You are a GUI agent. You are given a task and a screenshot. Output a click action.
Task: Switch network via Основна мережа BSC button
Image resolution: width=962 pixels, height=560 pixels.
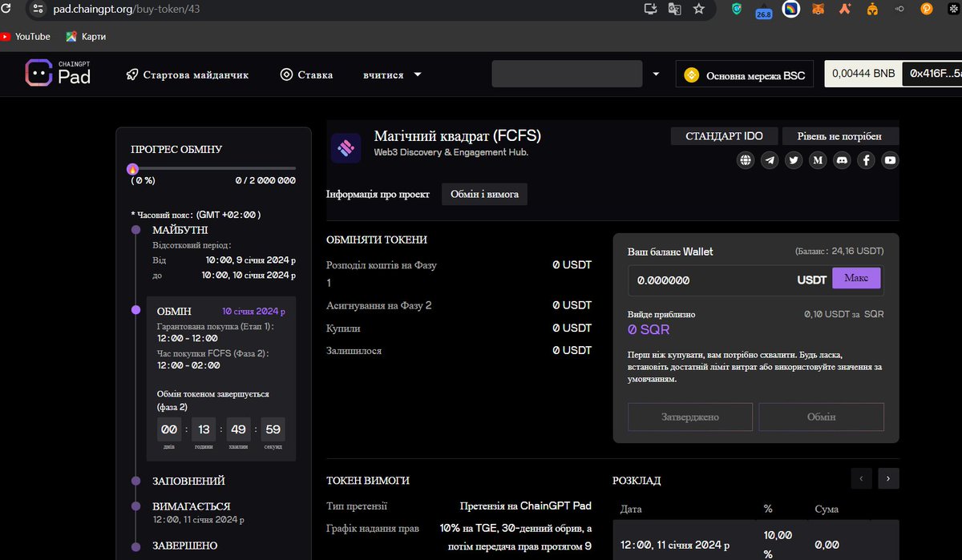tap(745, 75)
